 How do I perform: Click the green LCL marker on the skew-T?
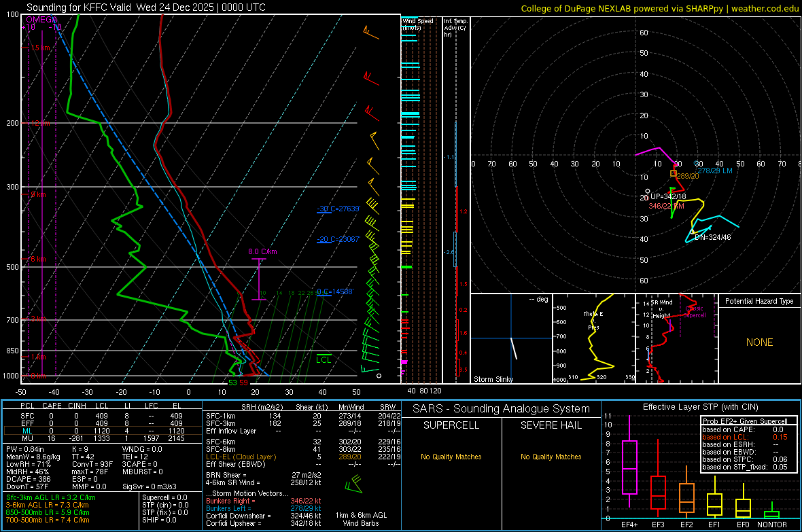[x=324, y=359]
